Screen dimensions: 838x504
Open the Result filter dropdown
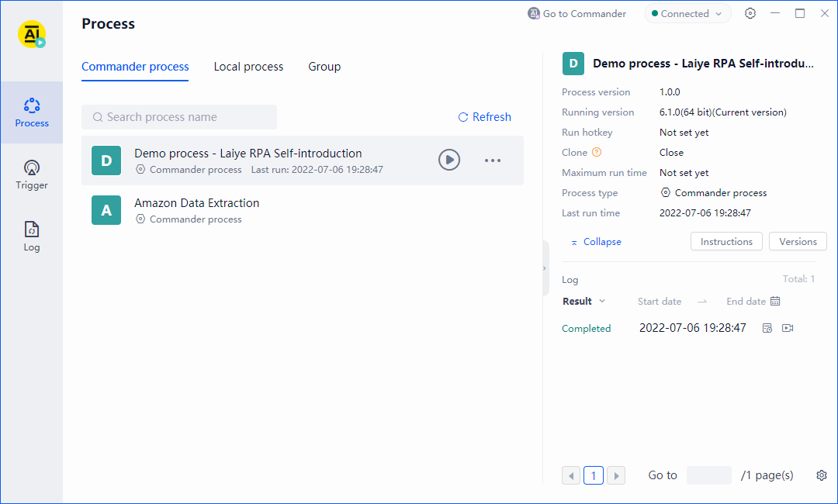click(583, 301)
